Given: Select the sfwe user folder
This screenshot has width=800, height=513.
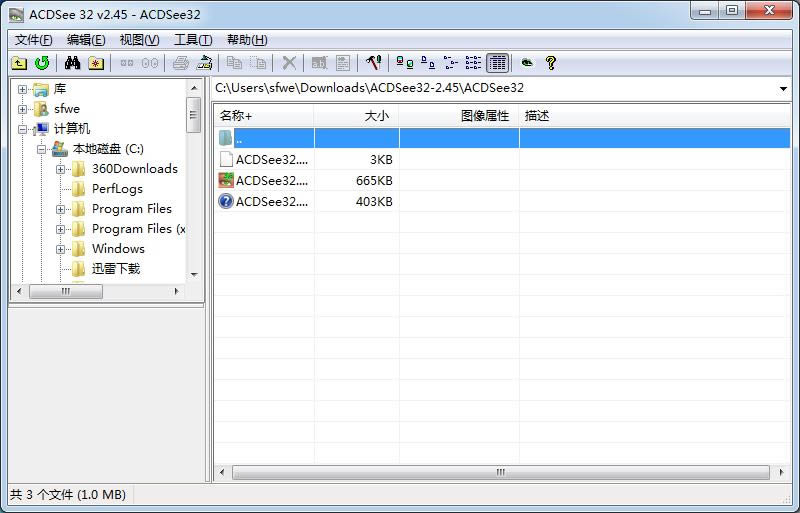Looking at the screenshot, I should (67, 109).
